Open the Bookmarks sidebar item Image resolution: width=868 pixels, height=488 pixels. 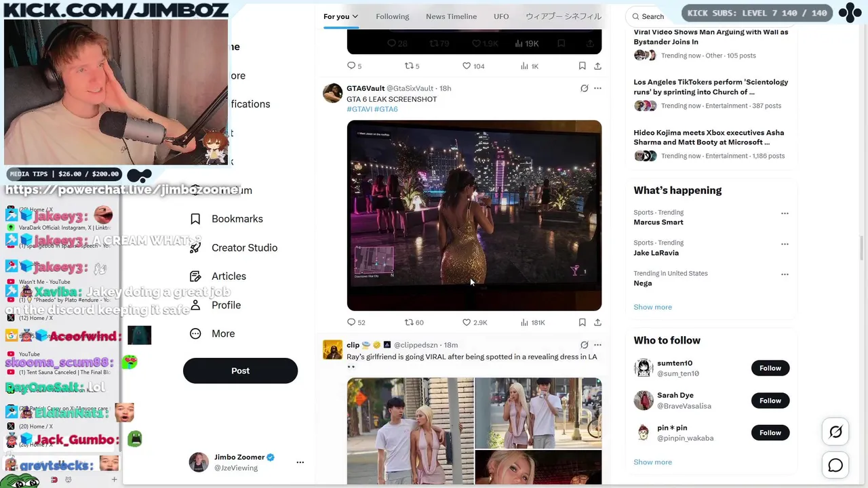tap(226, 219)
